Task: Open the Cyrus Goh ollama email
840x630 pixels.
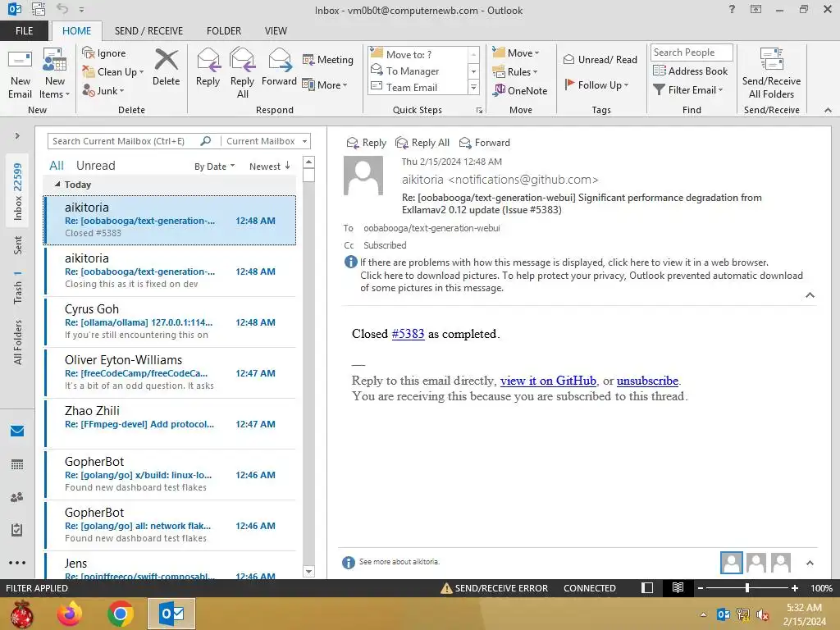Action: coord(171,322)
